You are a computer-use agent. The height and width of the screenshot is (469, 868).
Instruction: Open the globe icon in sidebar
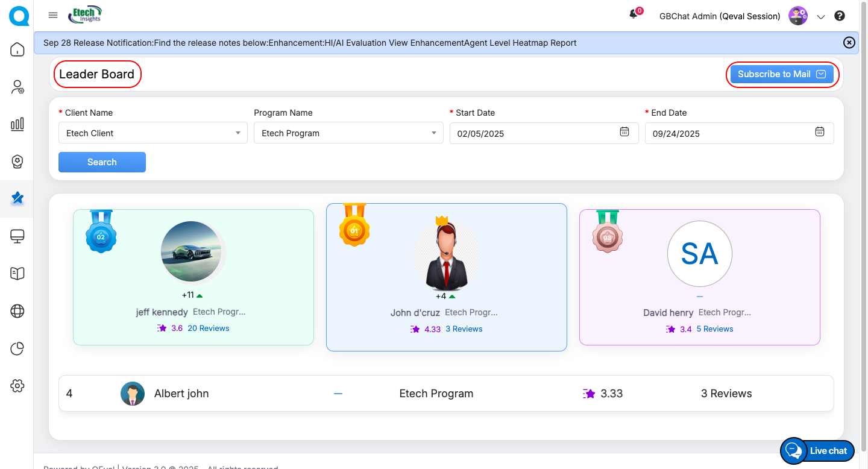17,311
